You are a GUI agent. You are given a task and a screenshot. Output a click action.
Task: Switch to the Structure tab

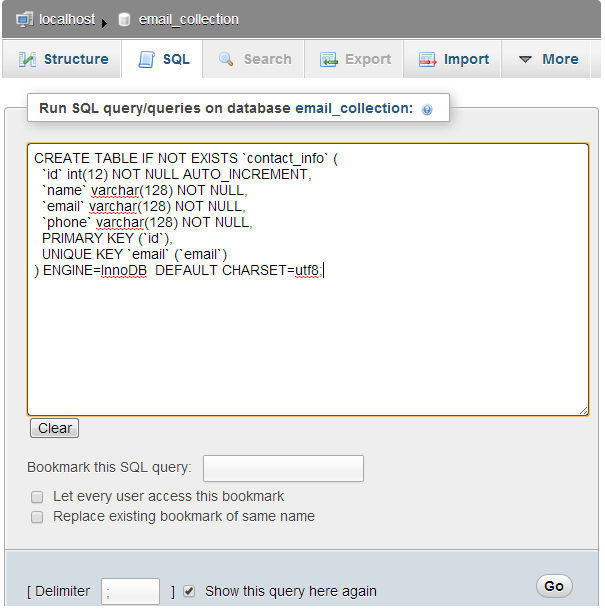click(x=63, y=59)
